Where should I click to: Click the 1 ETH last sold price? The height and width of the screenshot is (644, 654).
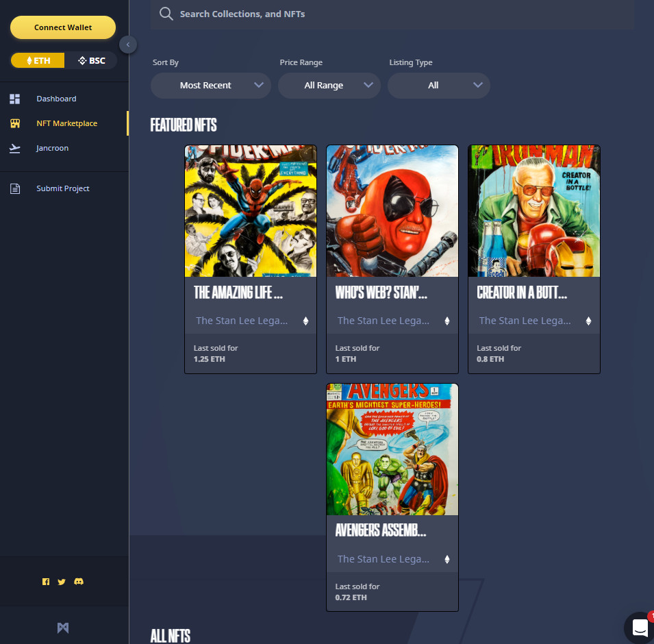click(346, 359)
